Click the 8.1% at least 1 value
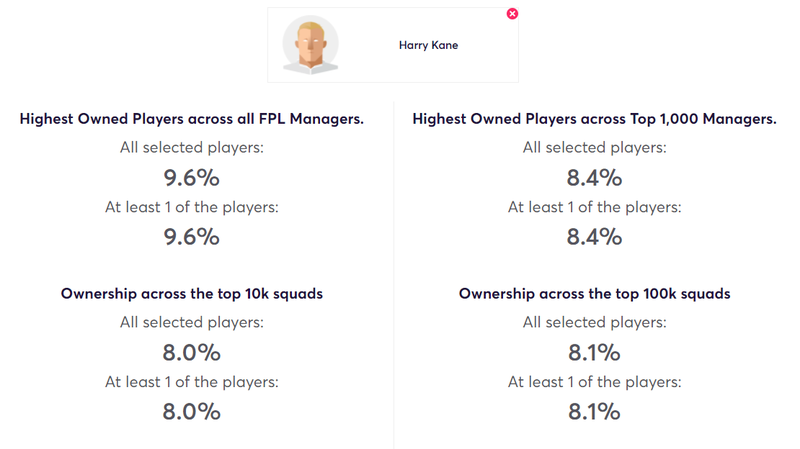 point(594,412)
